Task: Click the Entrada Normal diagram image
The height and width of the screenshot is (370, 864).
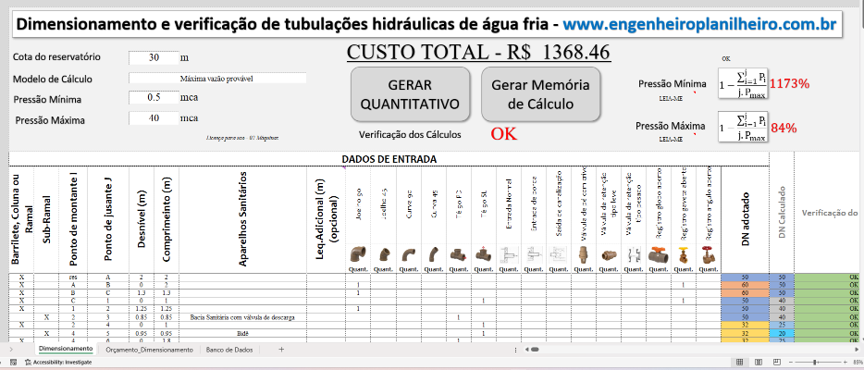Action: tap(509, 255)
